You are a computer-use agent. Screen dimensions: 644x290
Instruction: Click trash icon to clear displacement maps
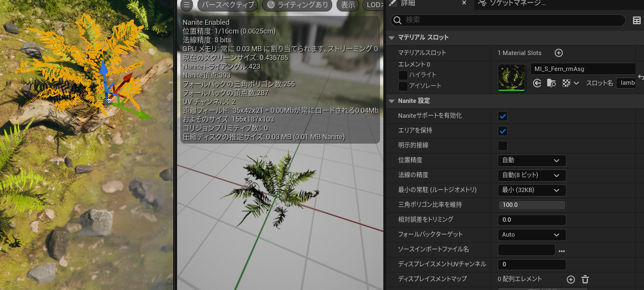(585, 280)
